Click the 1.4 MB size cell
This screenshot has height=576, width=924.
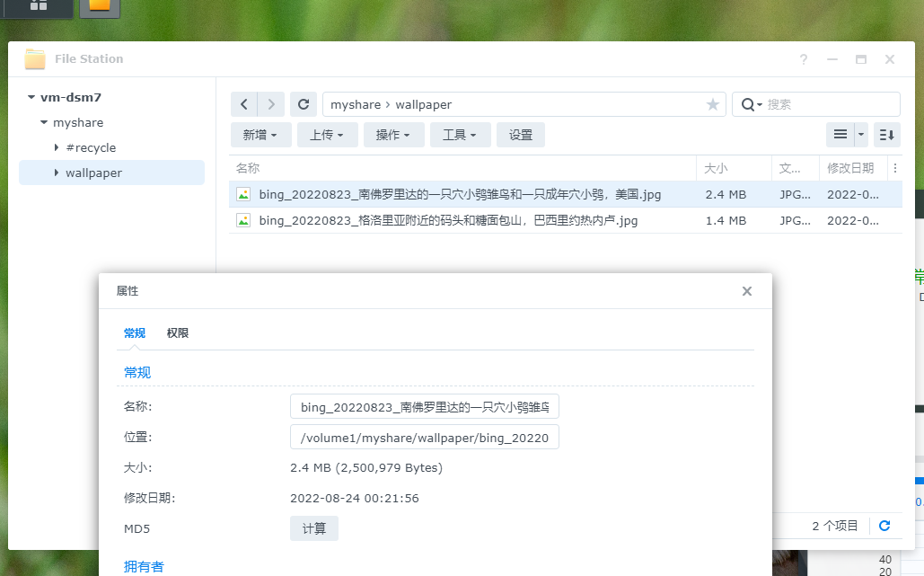point(726,220)
